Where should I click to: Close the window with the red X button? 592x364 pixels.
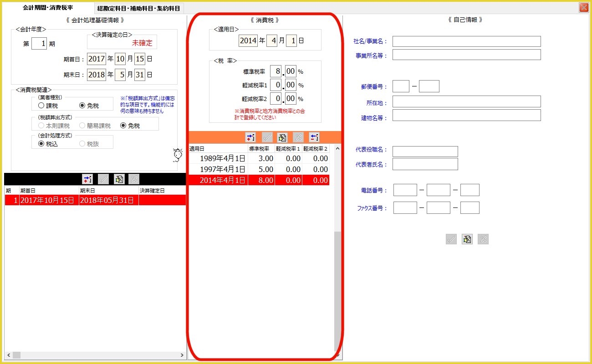[x=583, y=7]
